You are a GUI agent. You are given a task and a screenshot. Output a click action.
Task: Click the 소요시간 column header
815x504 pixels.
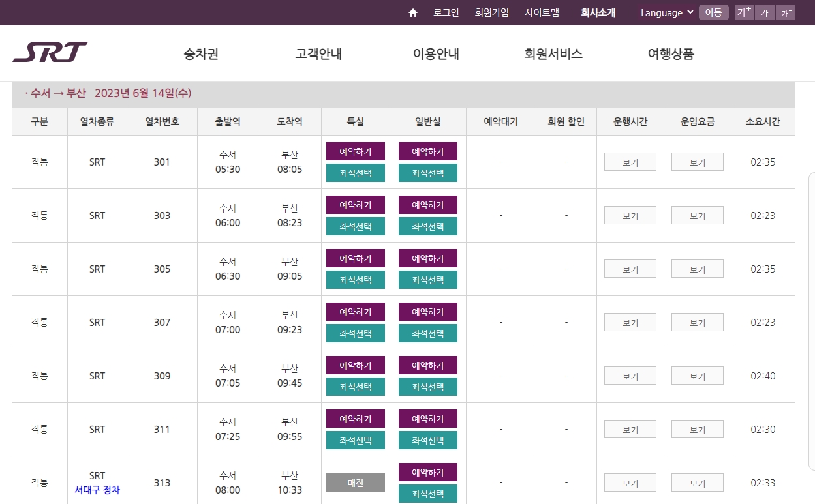click(763, 122)
